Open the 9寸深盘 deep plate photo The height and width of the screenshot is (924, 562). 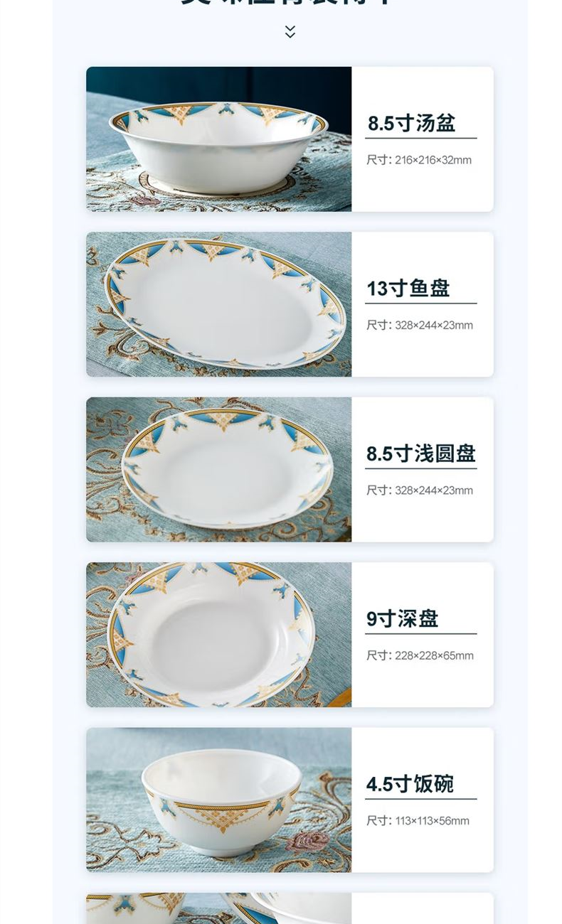pyautogui.click(x=219, y=635)
